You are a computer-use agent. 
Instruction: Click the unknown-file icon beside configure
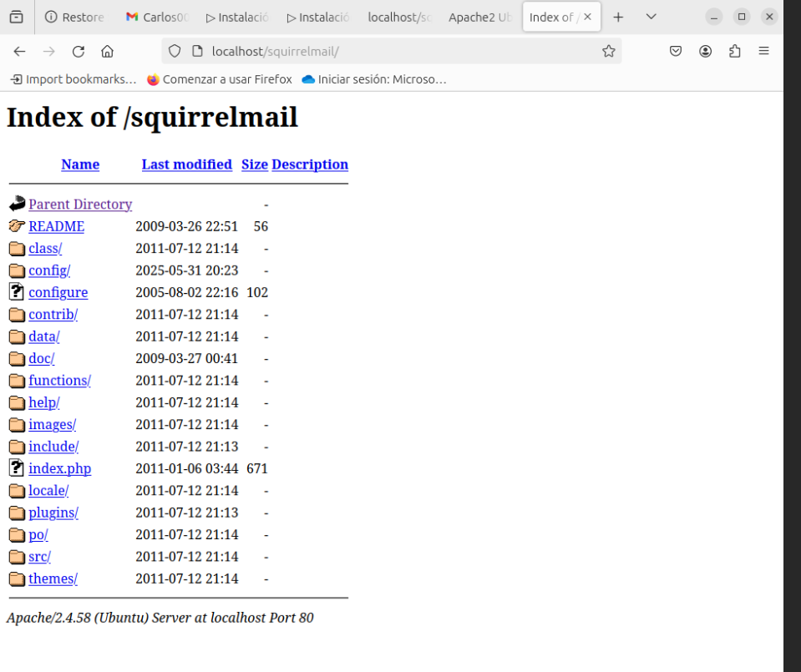[17, 291]
